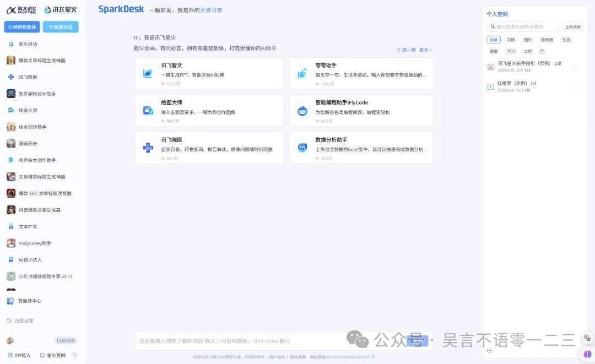This screenshot has width=595, height=364.
Task: Select the 音视频 filter tab
Action: click(547, 40)
